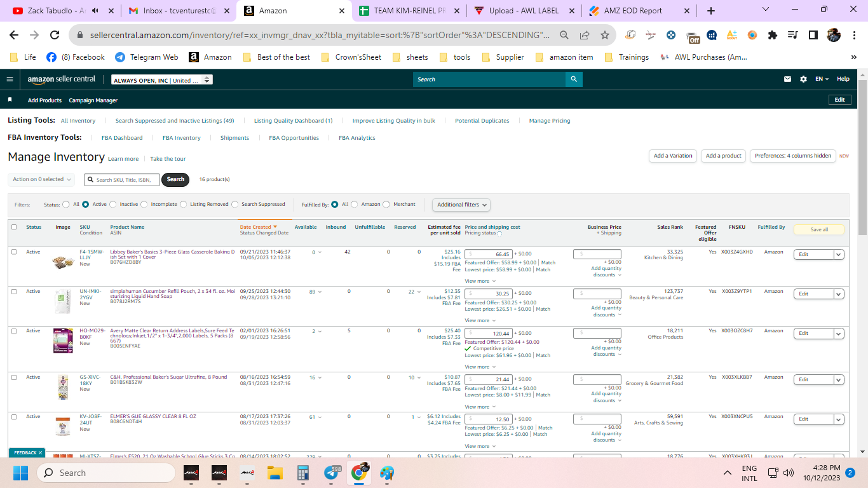
Task: Click the black Search button next to the SKU field
Action: [x=176, y=179]
